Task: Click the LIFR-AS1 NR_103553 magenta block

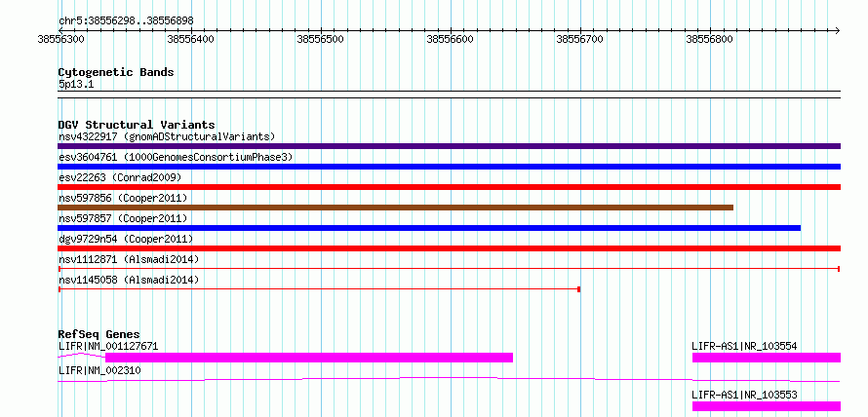Action: [x=767, y=406]
